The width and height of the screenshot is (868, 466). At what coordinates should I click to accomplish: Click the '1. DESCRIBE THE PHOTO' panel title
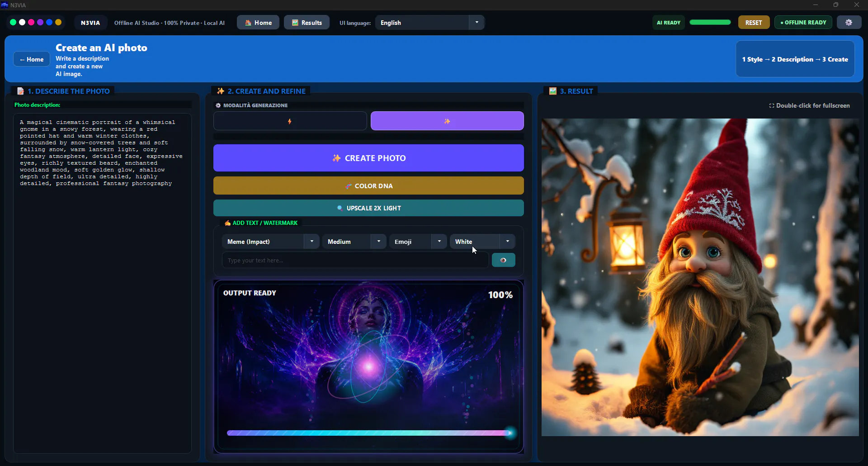(x=63, y=91)
